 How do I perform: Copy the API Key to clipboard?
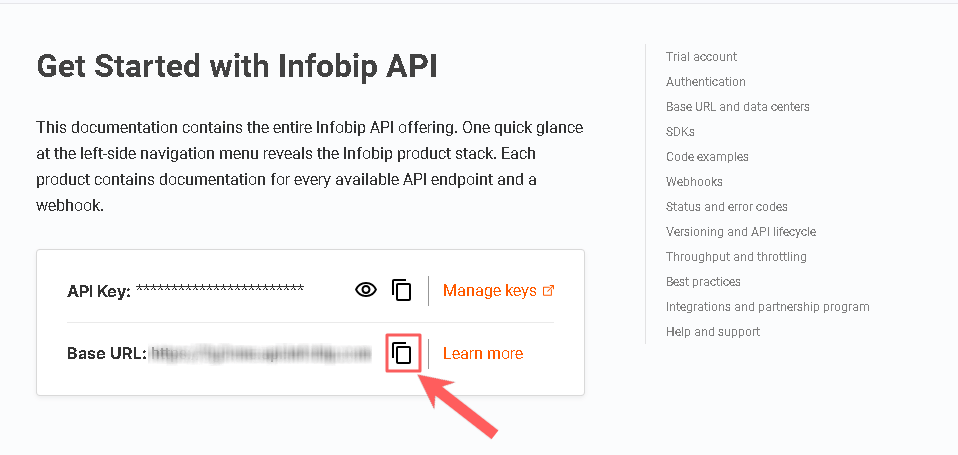[x=401, y=290]
